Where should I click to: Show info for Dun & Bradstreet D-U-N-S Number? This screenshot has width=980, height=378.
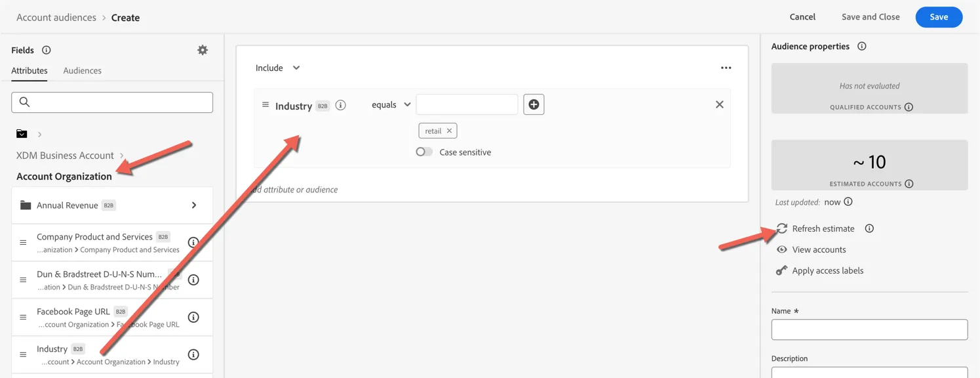(x=193, y=280)
